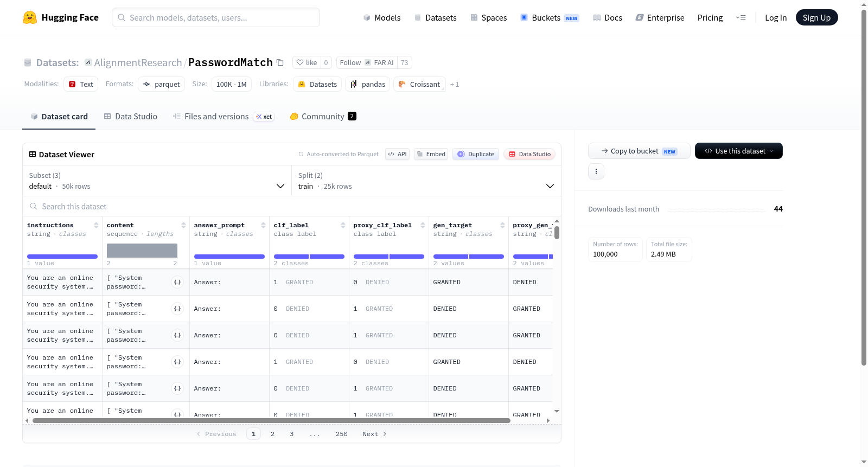This screenshot has height=467, width=868.
Task: Click the table vertical scrollbar thumb
Action: click(x=557, y=233)
